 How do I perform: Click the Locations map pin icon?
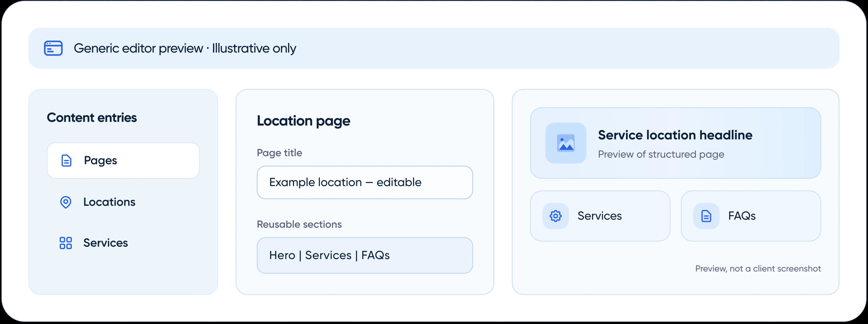(x=66, y=202)
